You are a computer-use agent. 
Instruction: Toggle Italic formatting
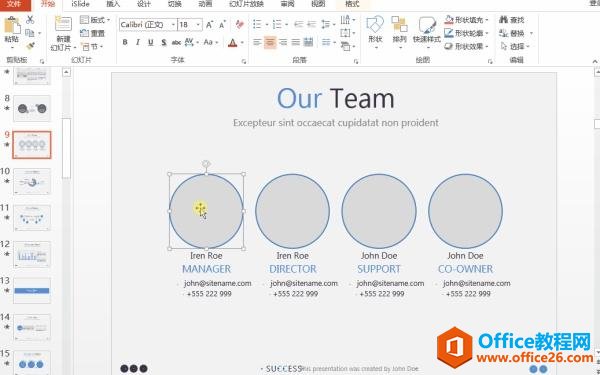click(x=138, y=42)
